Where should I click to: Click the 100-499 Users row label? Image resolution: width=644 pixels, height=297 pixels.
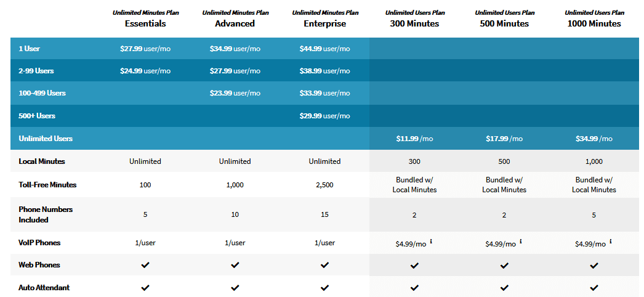pos(42,93)
